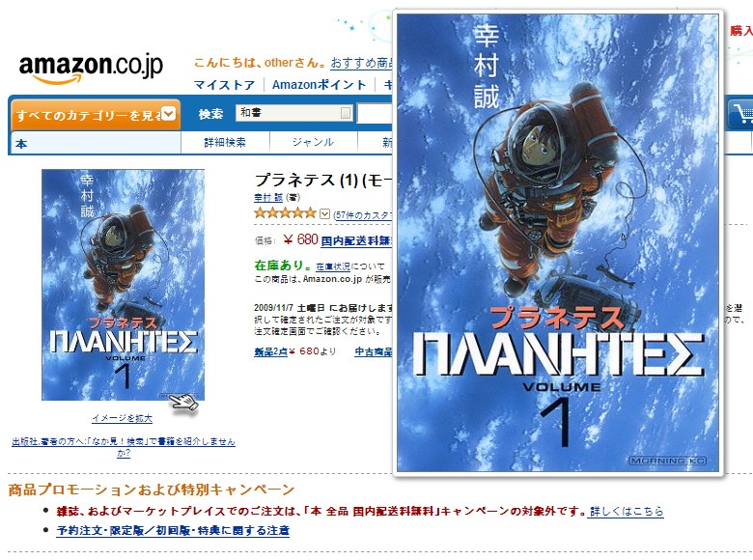Image resolution: width=753 pixels, height=560 pixels.
Task: Click the イメージを拡大 link
Action: (123, 418)
